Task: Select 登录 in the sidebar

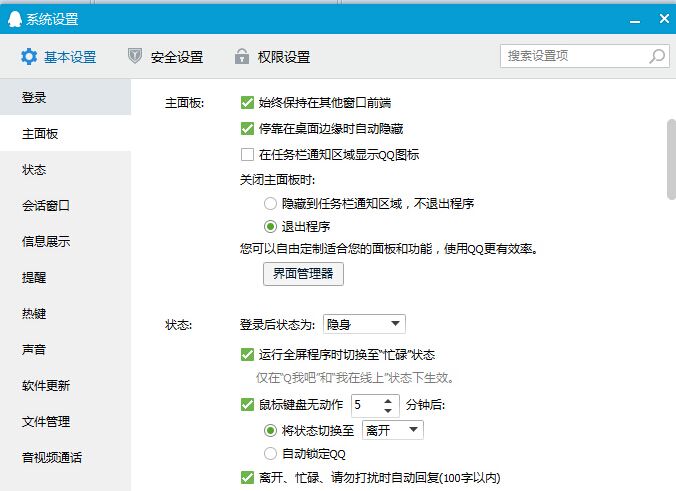Action: tap(66, 97)
